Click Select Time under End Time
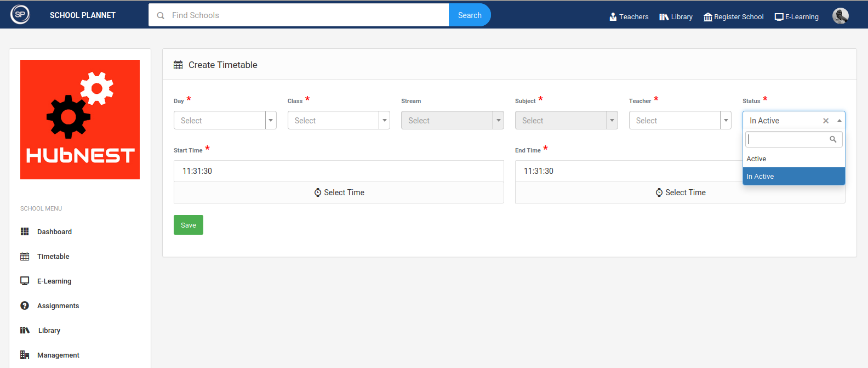This screenshot has height=368, width=868. tap(680, 193)
